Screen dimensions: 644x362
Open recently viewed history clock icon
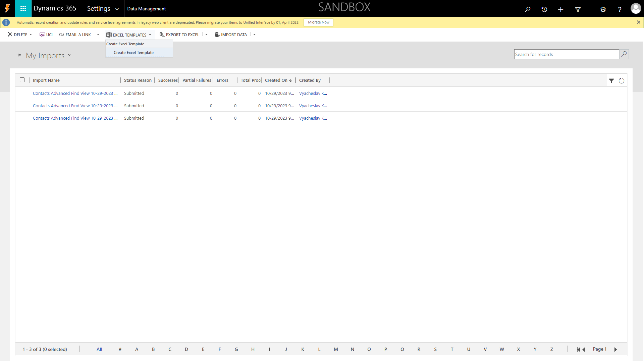[544, 9]
